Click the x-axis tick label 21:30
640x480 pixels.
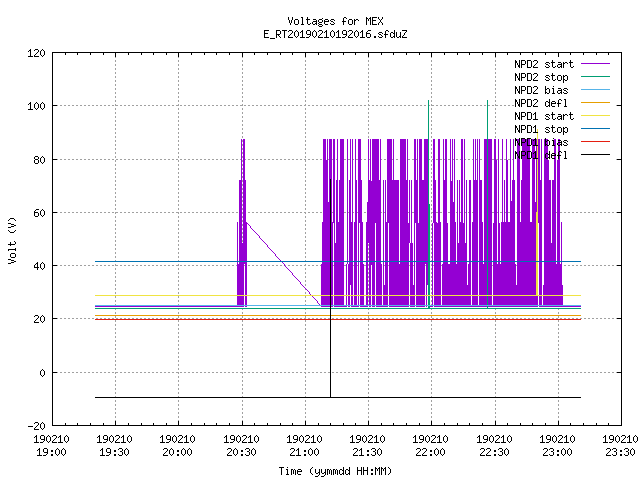pyautogui.click(x=368, y=452)
